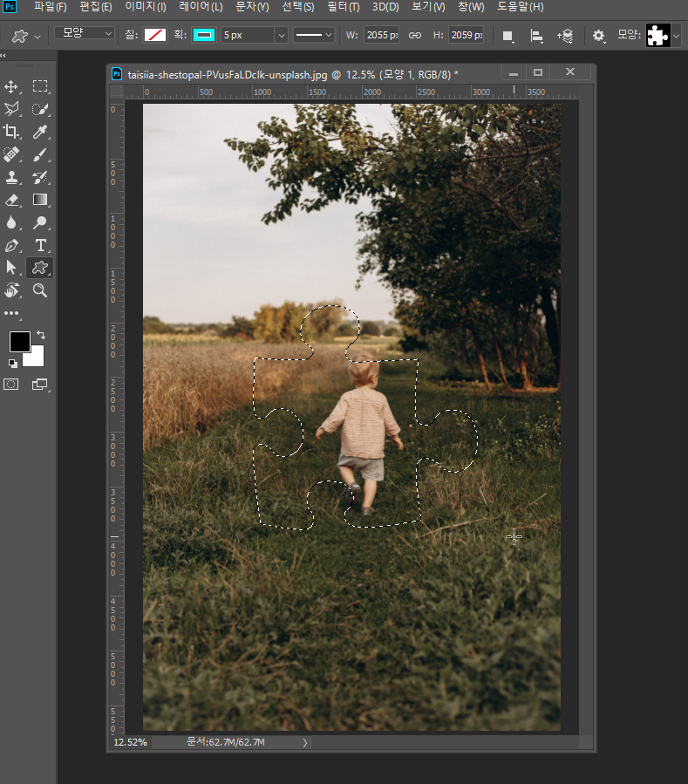Open the tool mode 모양 dropdown
Screen dimensions: 688x784
85,33
